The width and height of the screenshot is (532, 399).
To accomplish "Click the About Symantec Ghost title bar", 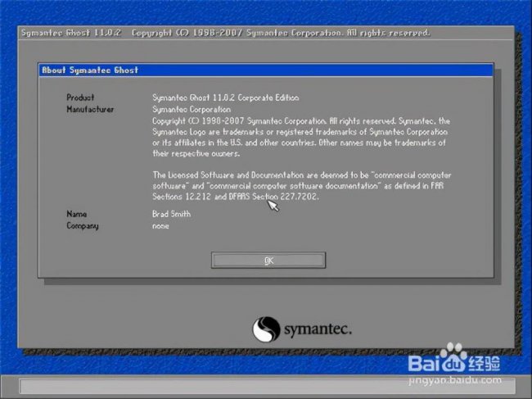I will point(266,70).
